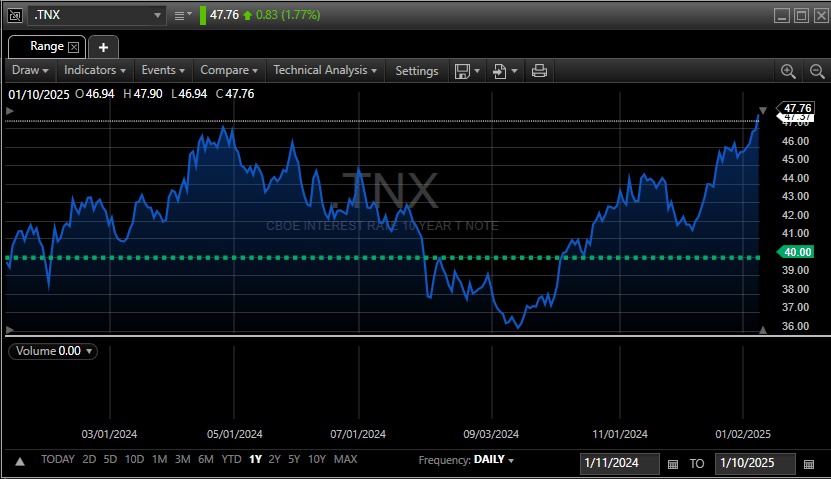Click the export chart icon
This screenshot has width=831, height=479.
(x=500, y=71)
